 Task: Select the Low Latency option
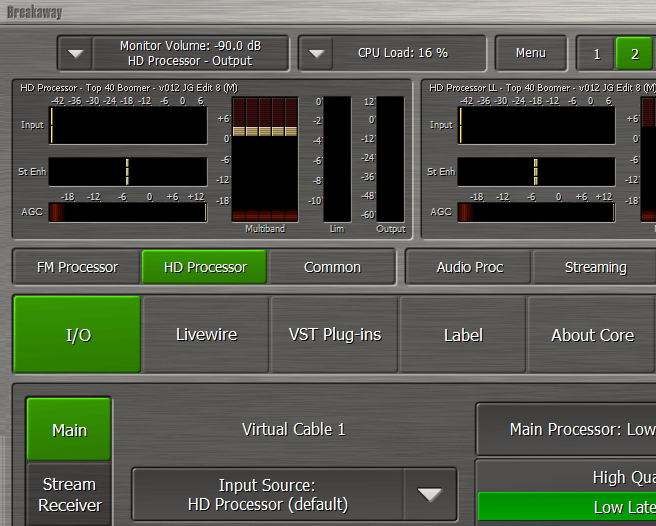pyautogui.click(x=567, y=507)
